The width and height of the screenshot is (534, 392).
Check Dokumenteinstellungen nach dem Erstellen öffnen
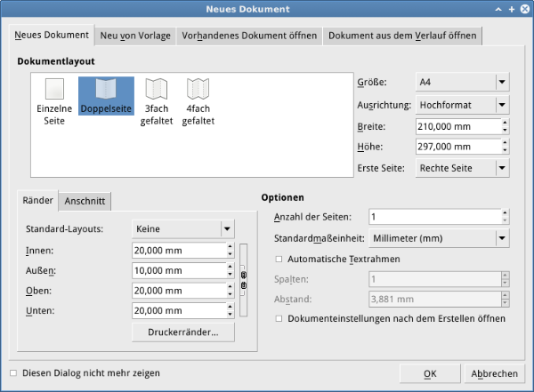pos(279,317)
